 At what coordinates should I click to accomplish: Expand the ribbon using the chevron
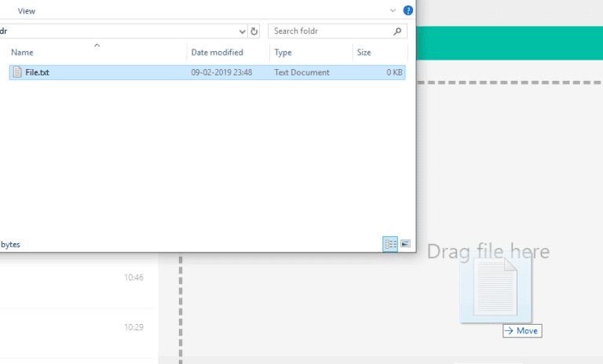393,11
